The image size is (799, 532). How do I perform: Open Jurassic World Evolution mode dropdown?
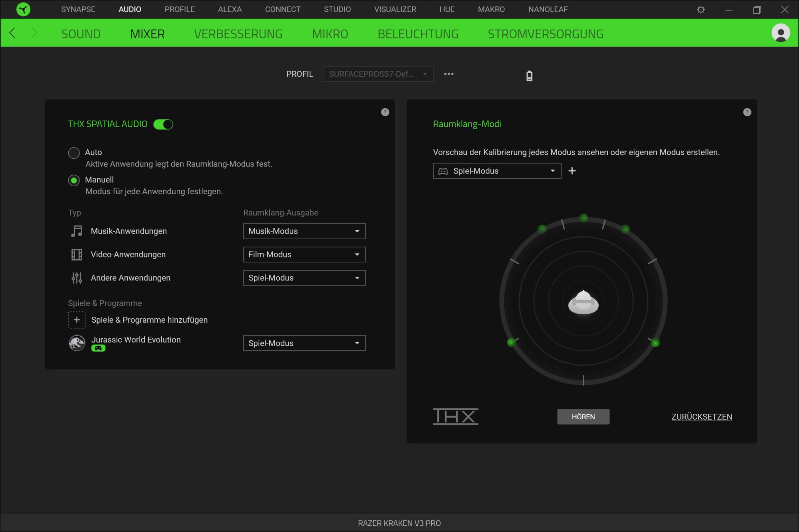pos(304,343)
